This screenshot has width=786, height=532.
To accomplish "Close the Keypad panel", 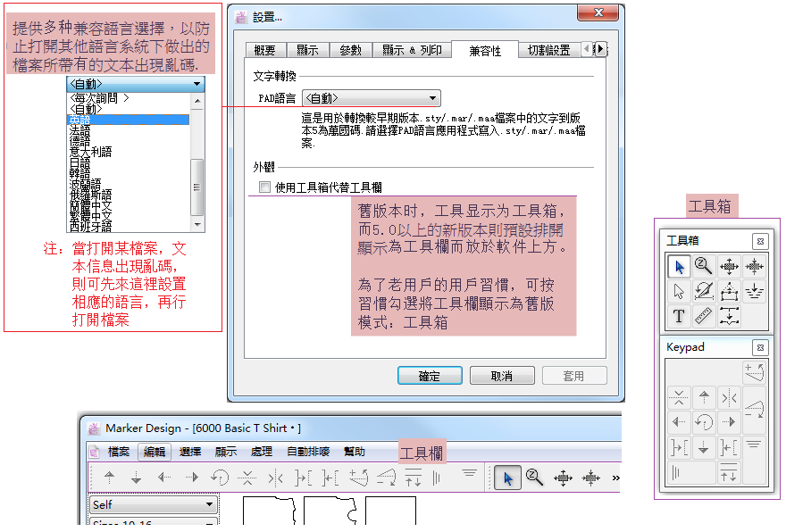I will [x=759, y=347].
